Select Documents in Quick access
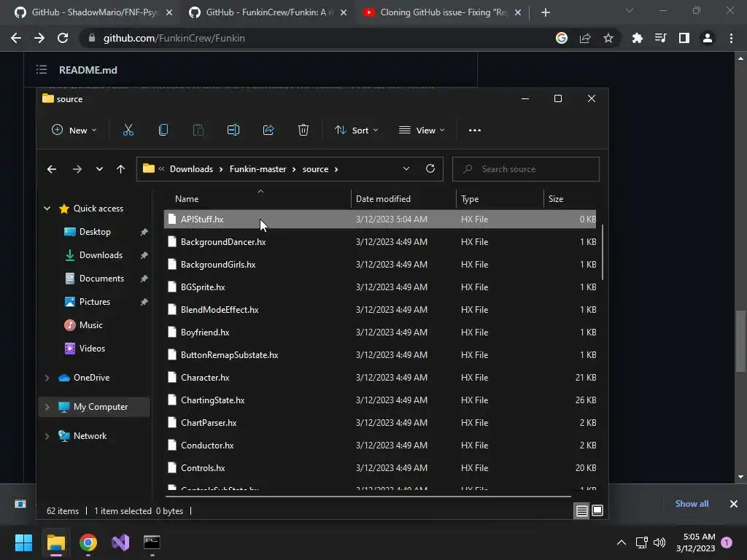Image resolution: width=747 pixels, height=560 pixels. pyautogui.click(x=101, y=279)
